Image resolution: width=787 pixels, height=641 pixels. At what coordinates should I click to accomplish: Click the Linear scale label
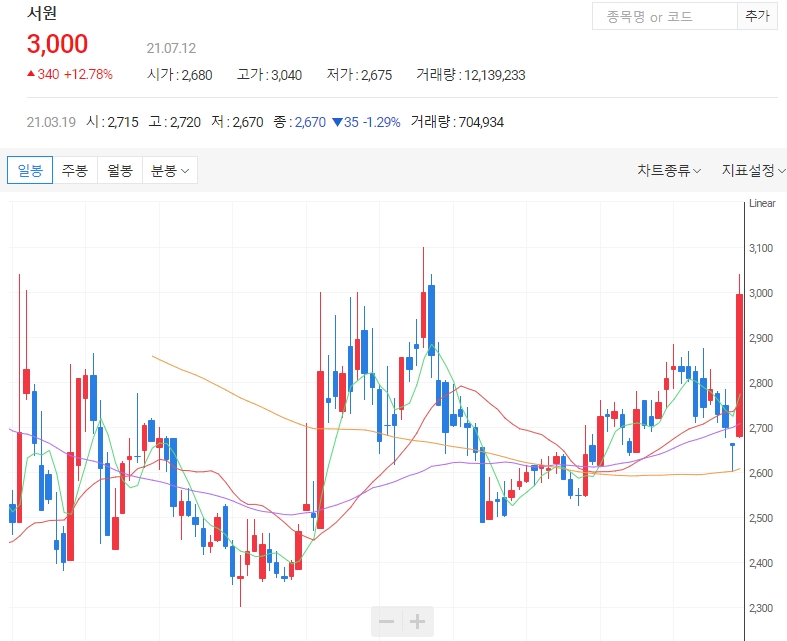point(762,203)
